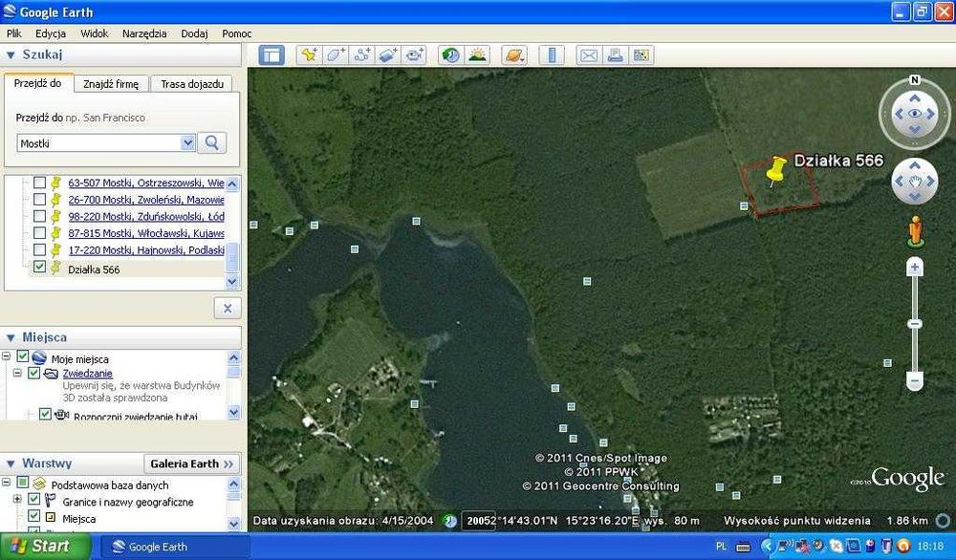Collapse the Szukaj panel triangle

[11, 54]
